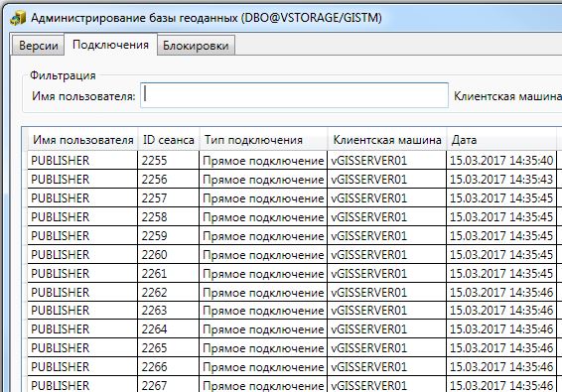Select session ID 2259 cell
562x392 pixels.
coord(168,236)
